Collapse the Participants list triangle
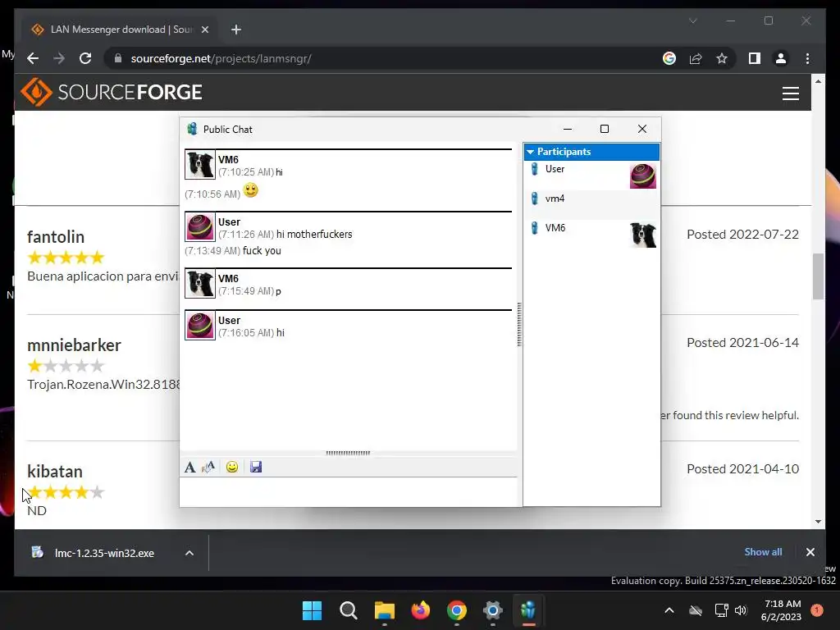Screen dimensions: 840x630 [x=531, y=152]
